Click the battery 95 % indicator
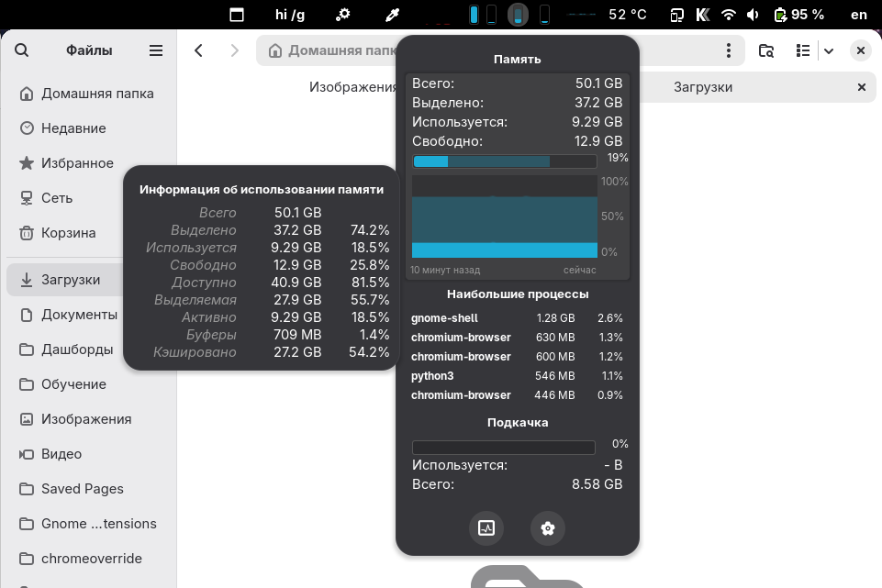Viewport: 882px width, 588px height. click(x=798, y=15)
